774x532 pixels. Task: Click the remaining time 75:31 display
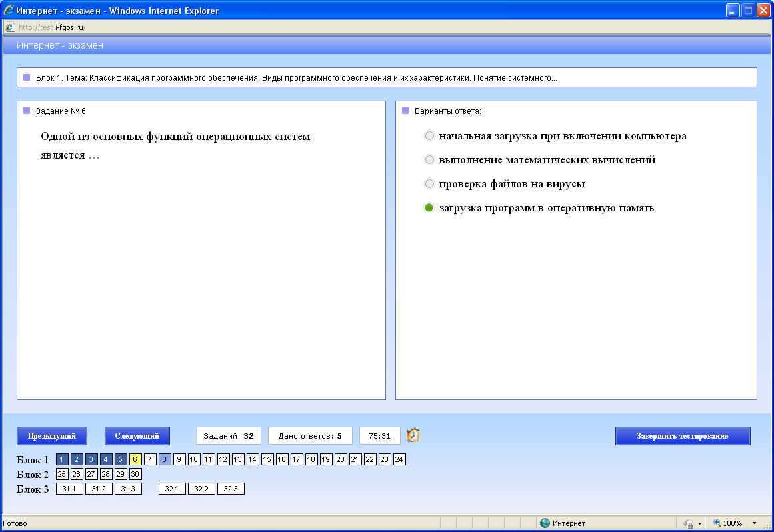coord(379,436)
